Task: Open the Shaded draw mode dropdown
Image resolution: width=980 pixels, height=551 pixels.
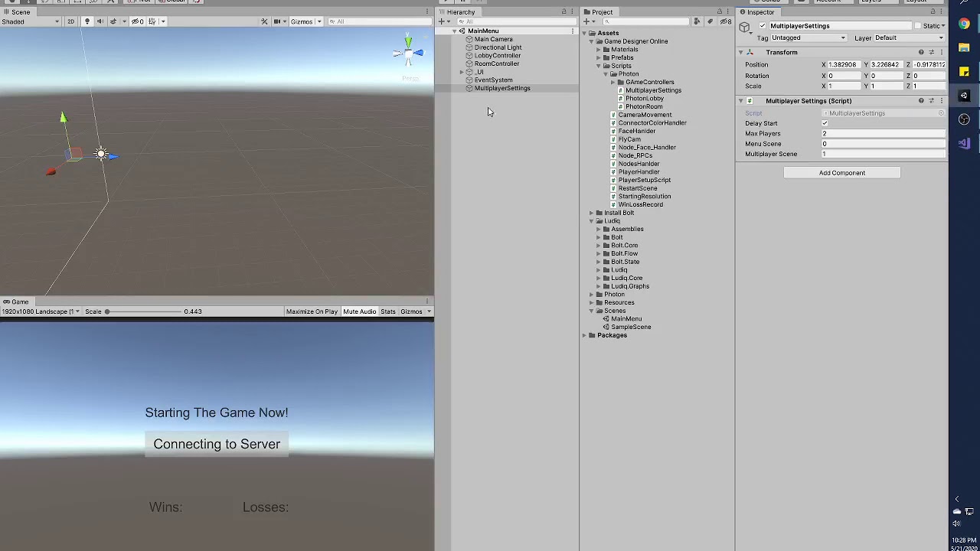Action: tap(31, 21)
